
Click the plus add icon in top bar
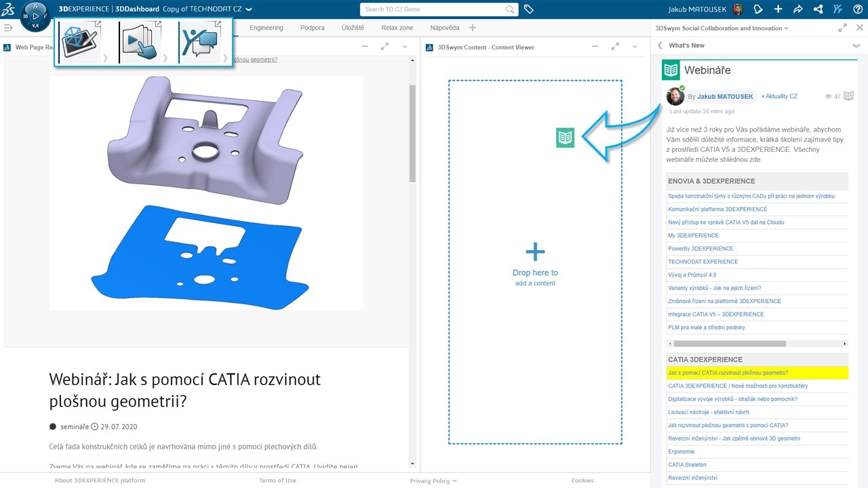[778, 9]
